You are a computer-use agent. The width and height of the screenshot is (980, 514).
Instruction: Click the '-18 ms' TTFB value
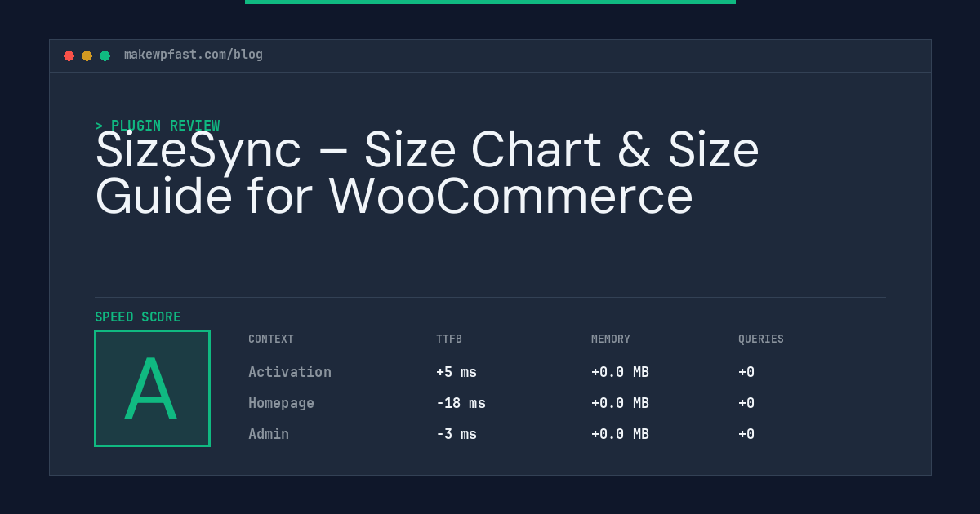coord(461,403)
